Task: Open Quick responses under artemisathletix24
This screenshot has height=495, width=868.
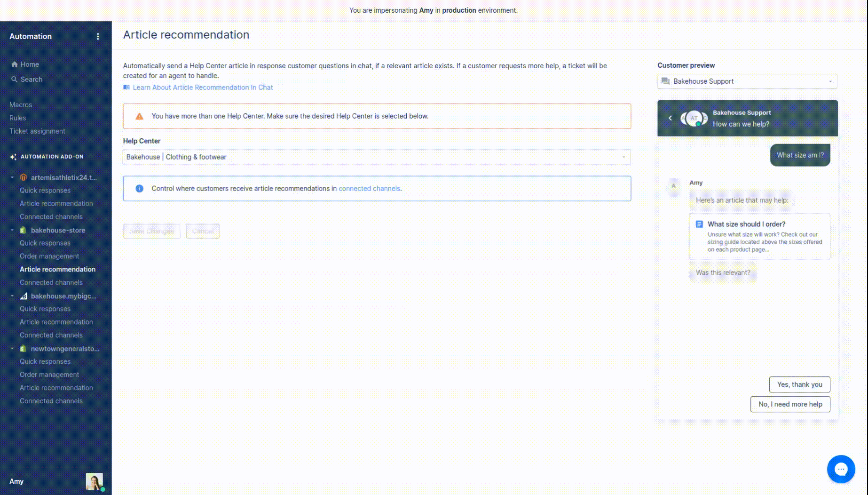Action: point(45,191)
